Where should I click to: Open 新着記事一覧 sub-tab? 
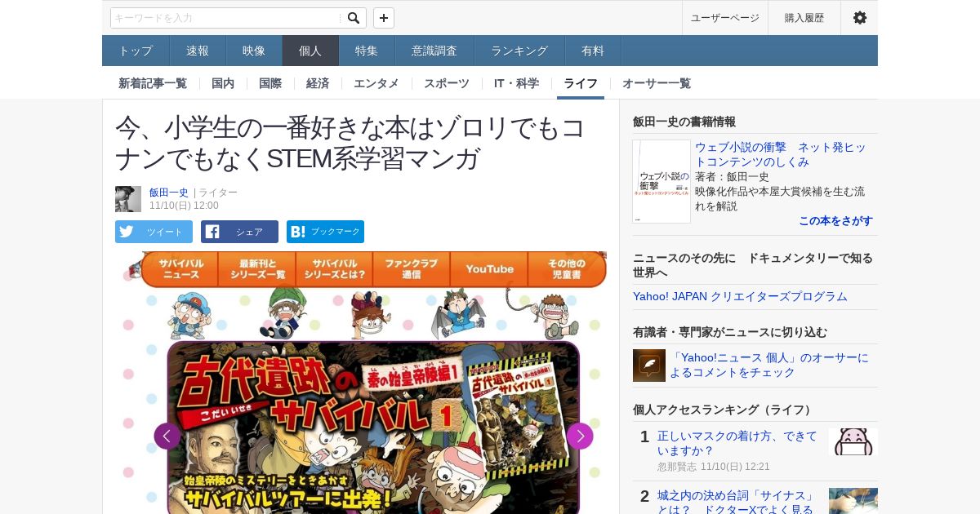(x=153, y=83)
